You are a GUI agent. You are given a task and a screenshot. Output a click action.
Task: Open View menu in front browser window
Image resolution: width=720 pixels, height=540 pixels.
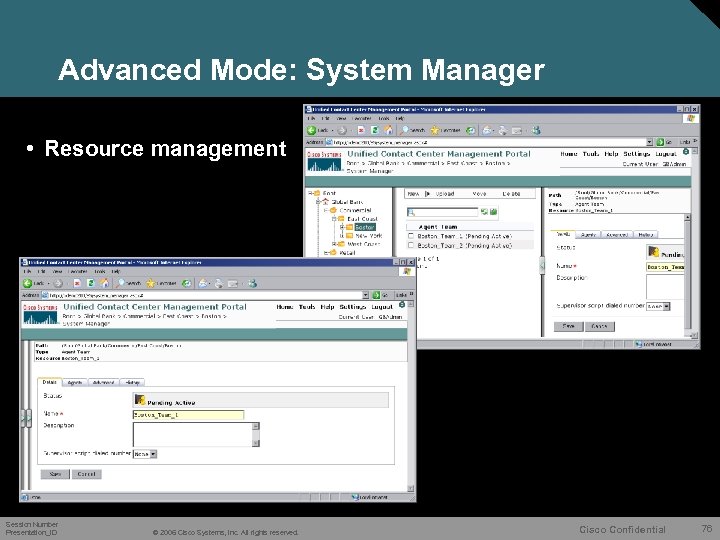click(x=57, y=271)
